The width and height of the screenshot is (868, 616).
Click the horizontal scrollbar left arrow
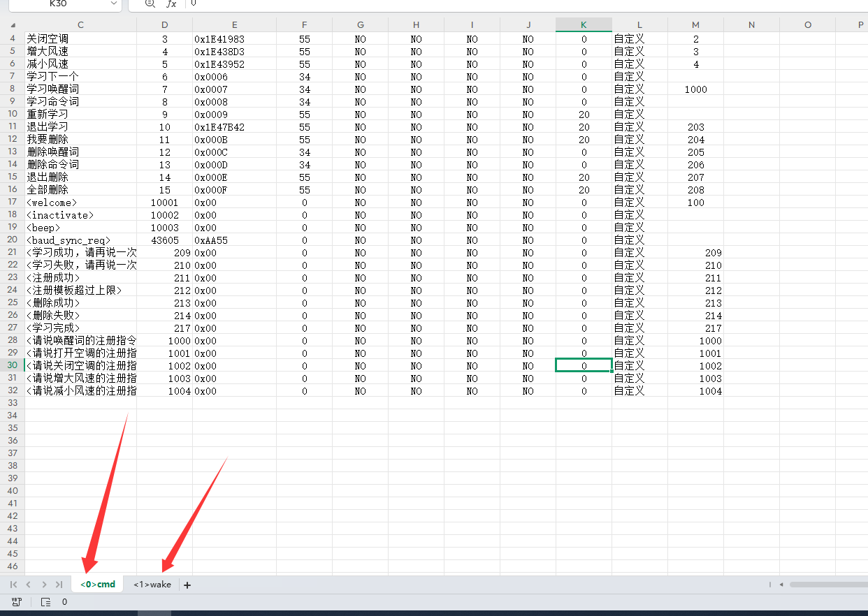click(783, 585)
